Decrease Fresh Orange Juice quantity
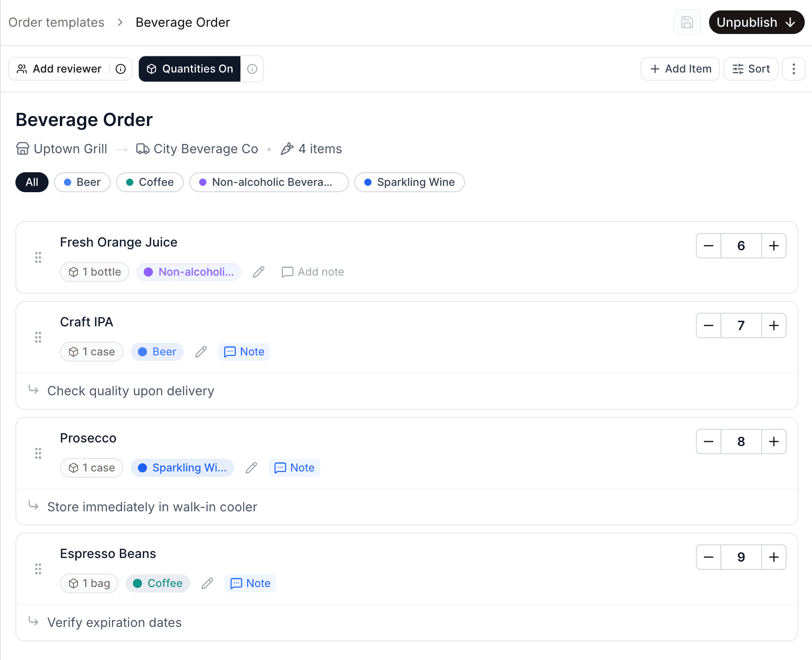This screenshot has height=660, width=812. tap(709, 246)
